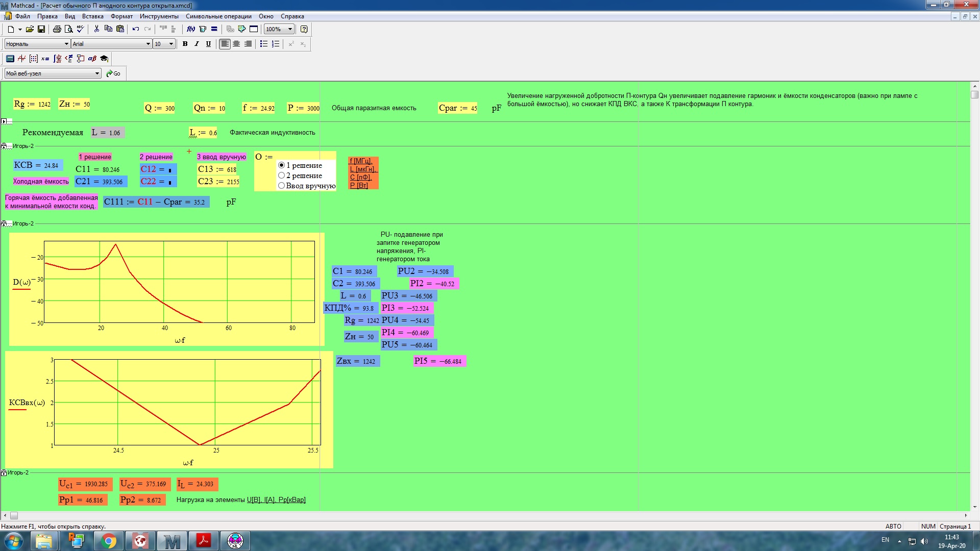Toggle the locked area 'Игорь-2' above Uc1
This screenshot has width=980, height=551.
tap(4, 472)
